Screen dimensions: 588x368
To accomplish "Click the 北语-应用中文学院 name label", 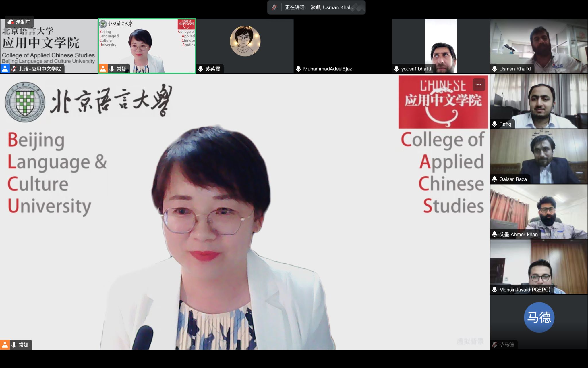I will (40, 69).
